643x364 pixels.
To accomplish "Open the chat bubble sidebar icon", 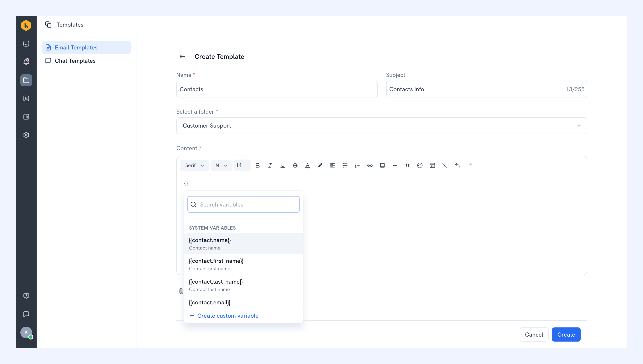I will tap(26, 314).
